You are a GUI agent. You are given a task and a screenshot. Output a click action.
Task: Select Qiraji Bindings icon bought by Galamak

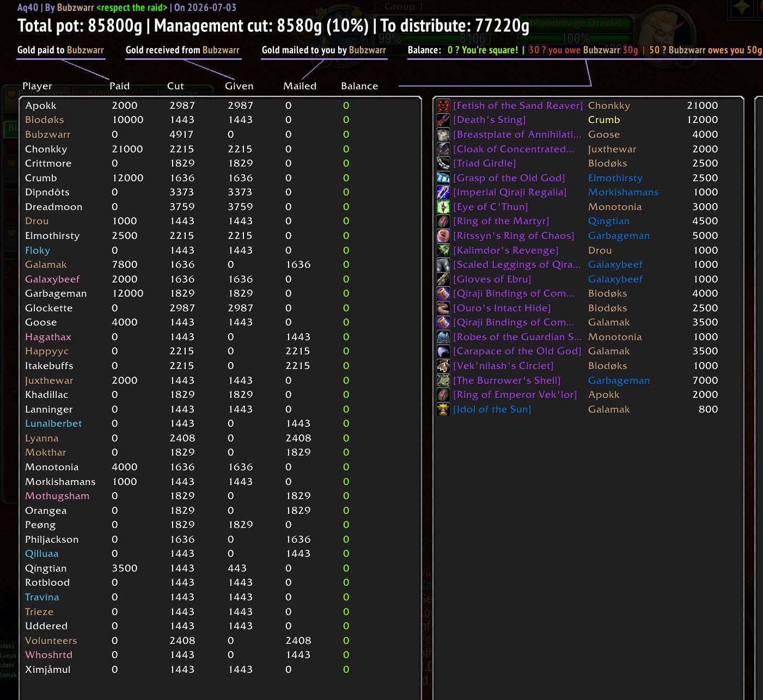[443, 322]
